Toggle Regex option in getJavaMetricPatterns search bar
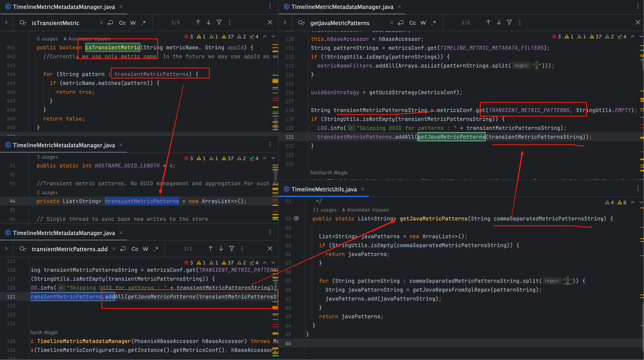The height and width of the screenshot is (360, 644). [434, 23]
